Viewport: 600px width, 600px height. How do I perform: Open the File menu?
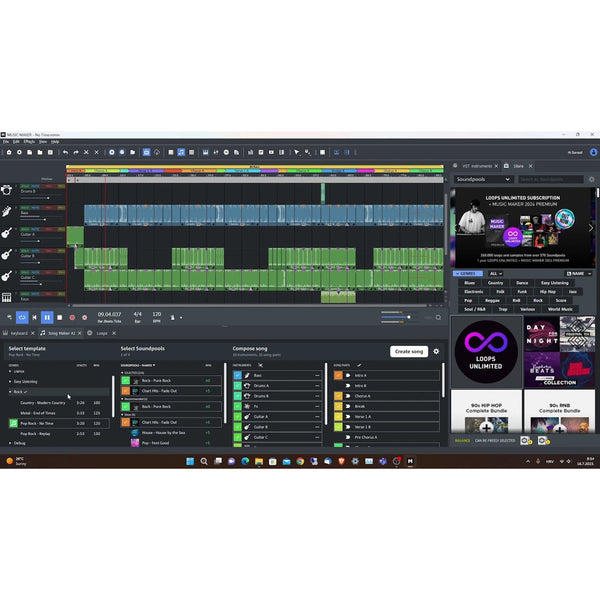(6, 142)
